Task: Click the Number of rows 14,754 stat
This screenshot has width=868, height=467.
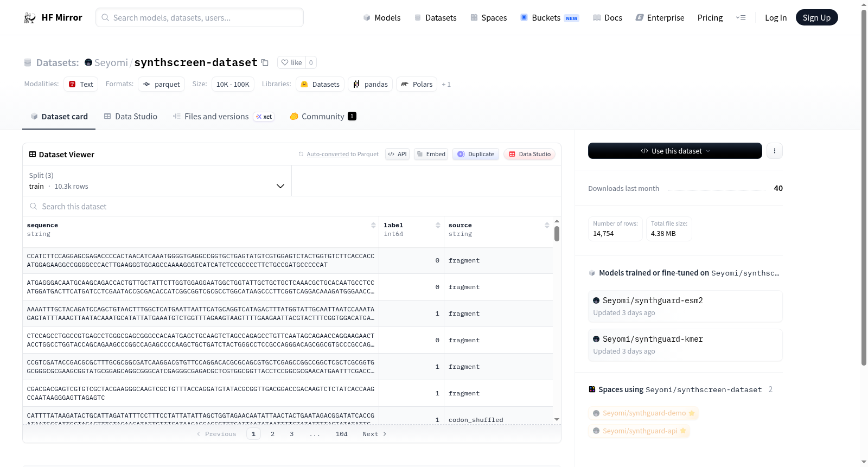Action: tap(615, 229)
